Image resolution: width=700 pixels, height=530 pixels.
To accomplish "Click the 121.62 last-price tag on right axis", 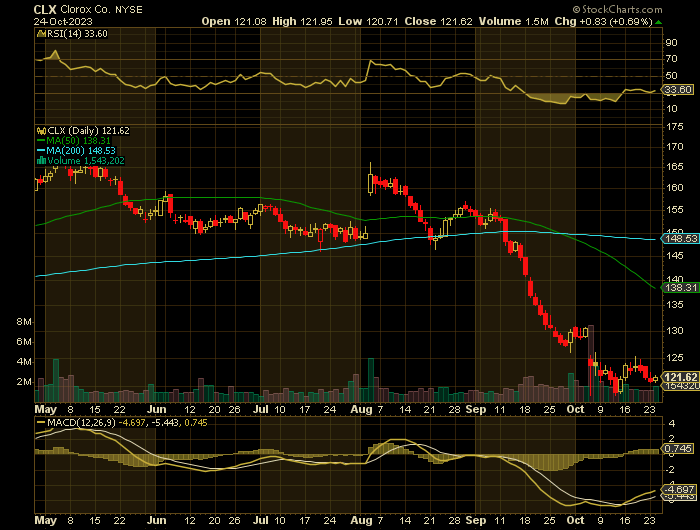I will point(681,377).
